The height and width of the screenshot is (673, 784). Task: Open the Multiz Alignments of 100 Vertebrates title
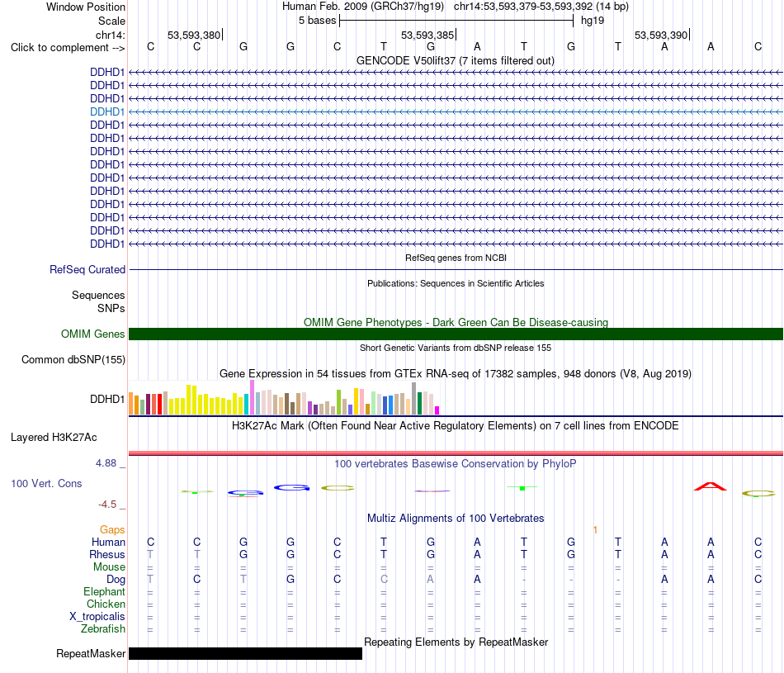click(456, 519)
